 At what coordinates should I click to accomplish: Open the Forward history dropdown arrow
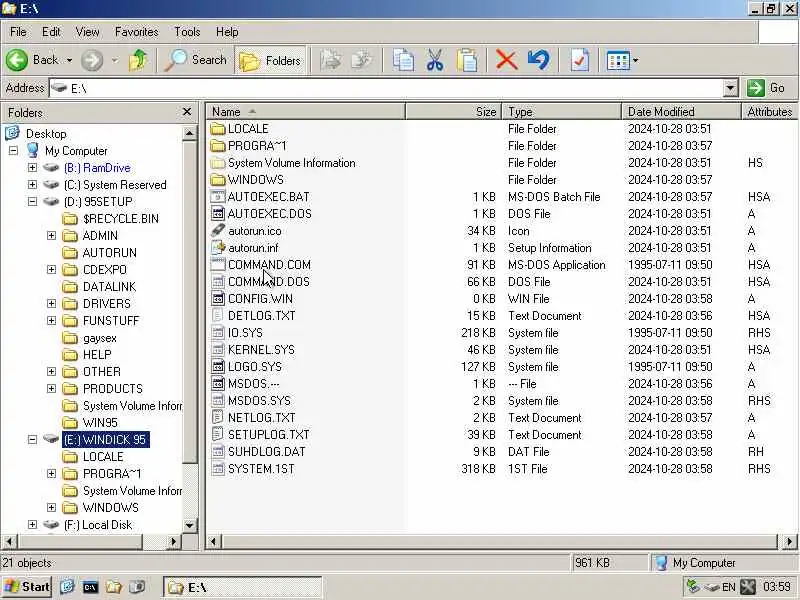(x=115, y=60)
